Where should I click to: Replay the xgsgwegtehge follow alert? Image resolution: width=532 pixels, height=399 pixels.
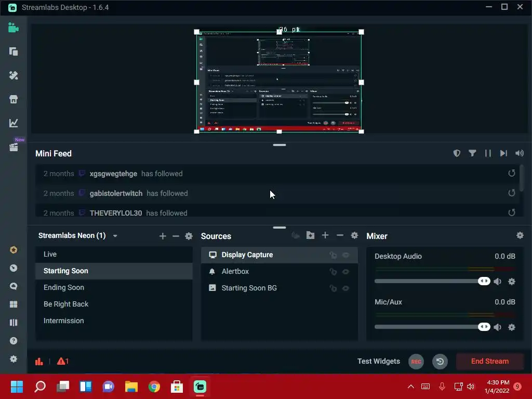click(x=512, y=174)
